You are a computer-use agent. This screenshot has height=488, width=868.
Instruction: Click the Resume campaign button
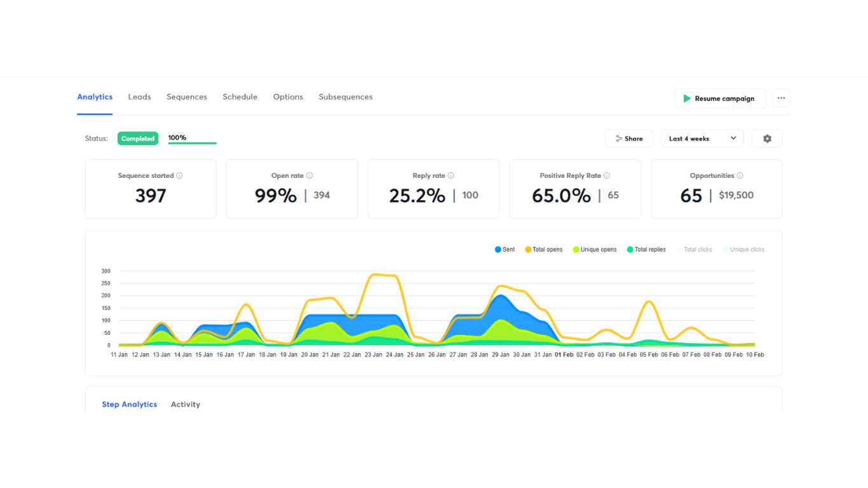(720, 98)
